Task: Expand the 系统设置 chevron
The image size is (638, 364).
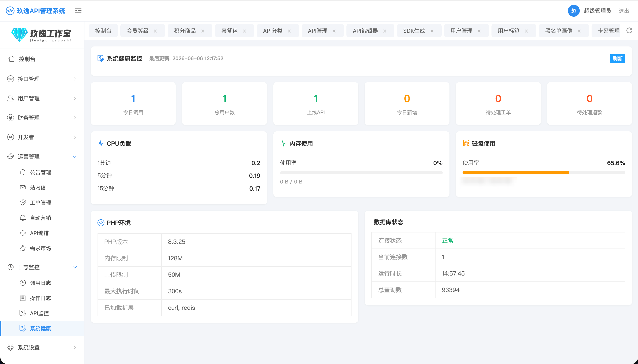Action: pos(75,347)
